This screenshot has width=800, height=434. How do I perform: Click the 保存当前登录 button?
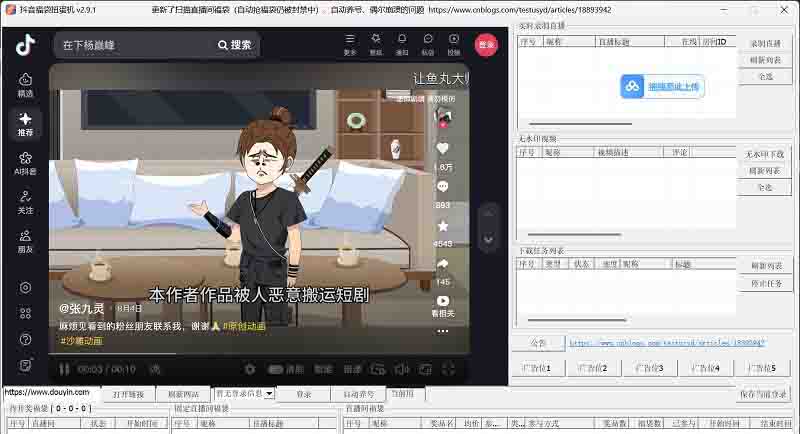pyautogui.click(x=763, y=394)
